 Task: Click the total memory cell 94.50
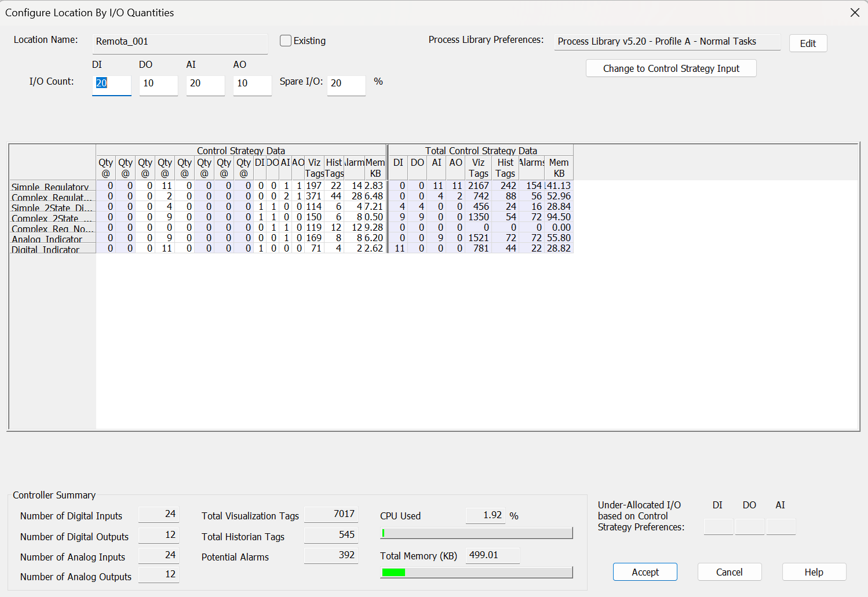(x=559, y=217)
